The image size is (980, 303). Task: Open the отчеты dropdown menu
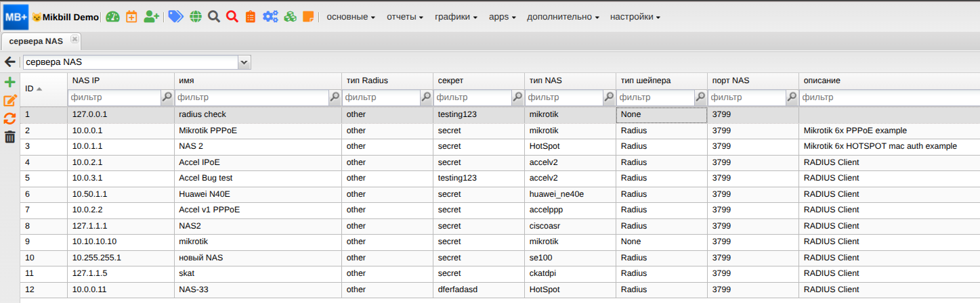(x=405, y=17)
